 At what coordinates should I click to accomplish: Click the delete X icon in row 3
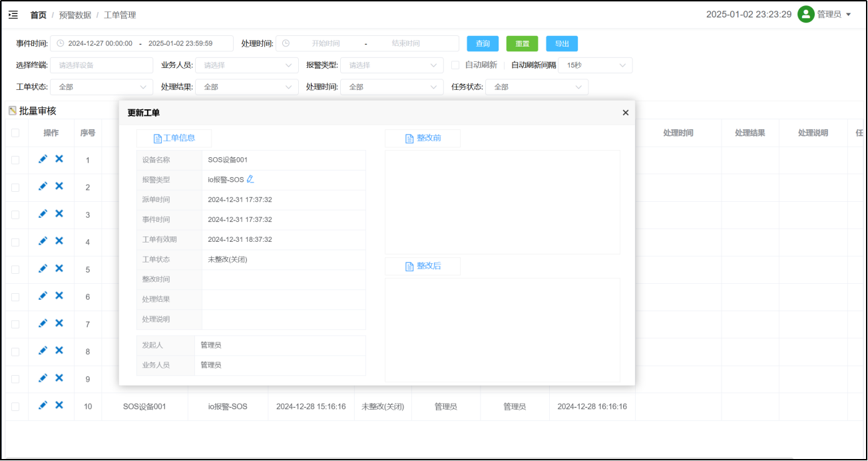pyautogui.click(x=59, y=214)
